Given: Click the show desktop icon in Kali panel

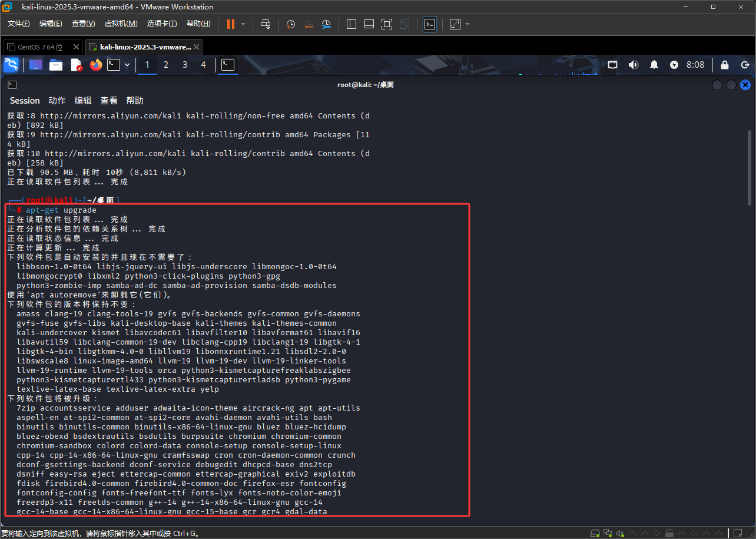Looking at the screenshot, I should pos(36,65).
